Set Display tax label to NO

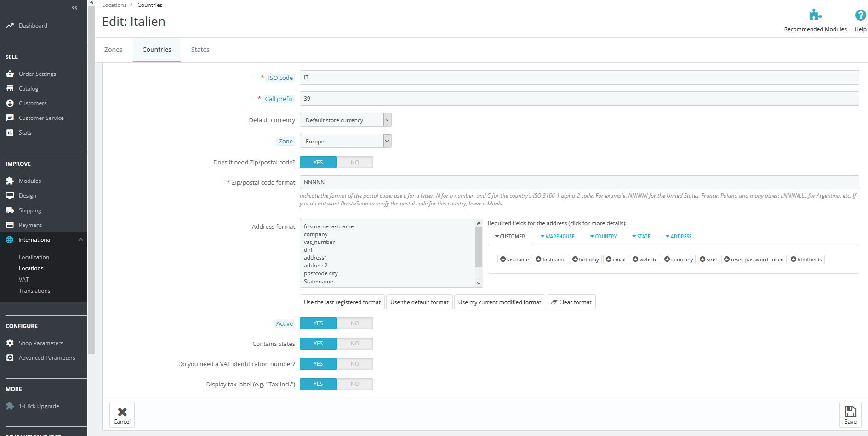[x=355, y=384]
